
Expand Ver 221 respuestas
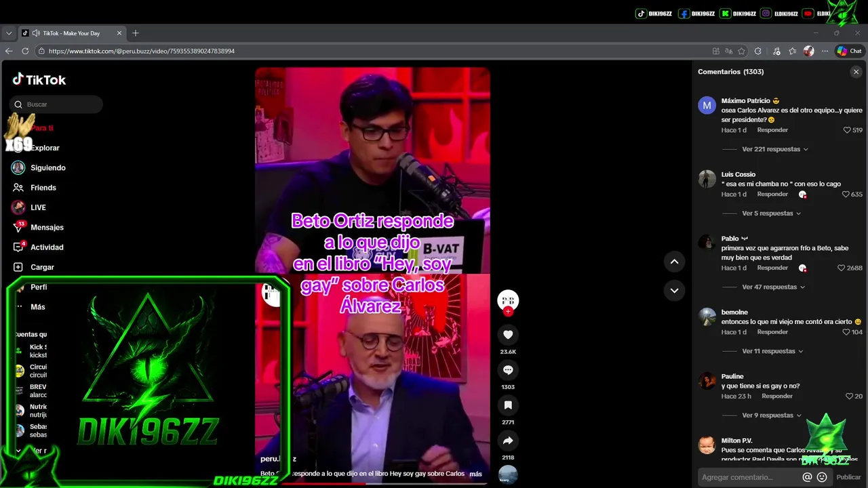[774, 149]
